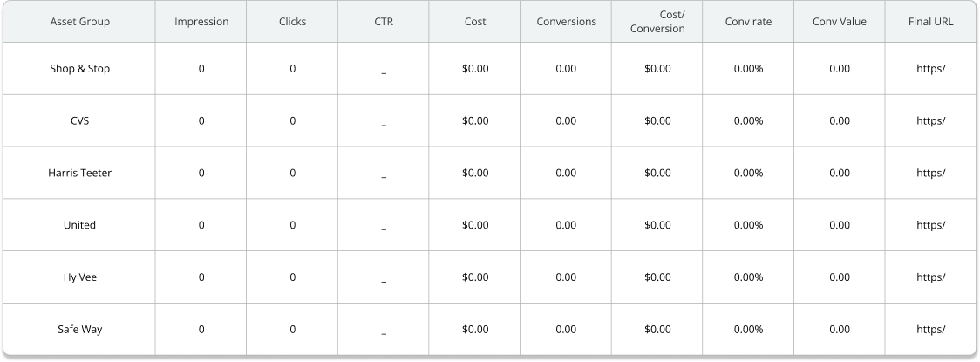Click the Clicks column header

tap(292, 22)
